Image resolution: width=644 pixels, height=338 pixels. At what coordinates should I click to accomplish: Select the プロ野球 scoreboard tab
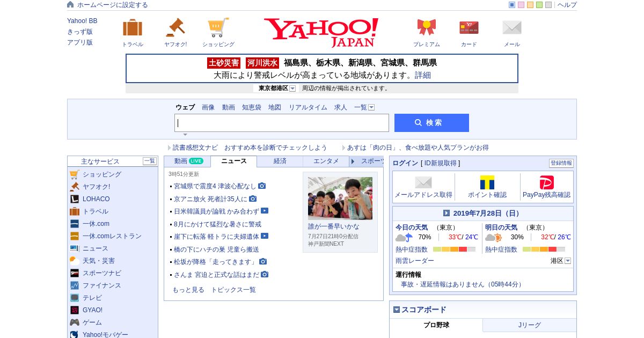tap(436, 325)
